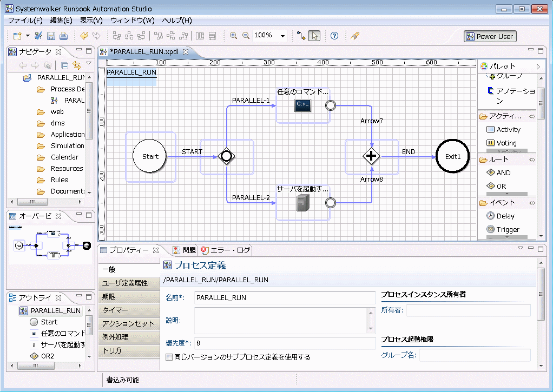Pick the Trigger event from the palette
This screenshot has width=553, height=392.
click(x=503, y=229)
